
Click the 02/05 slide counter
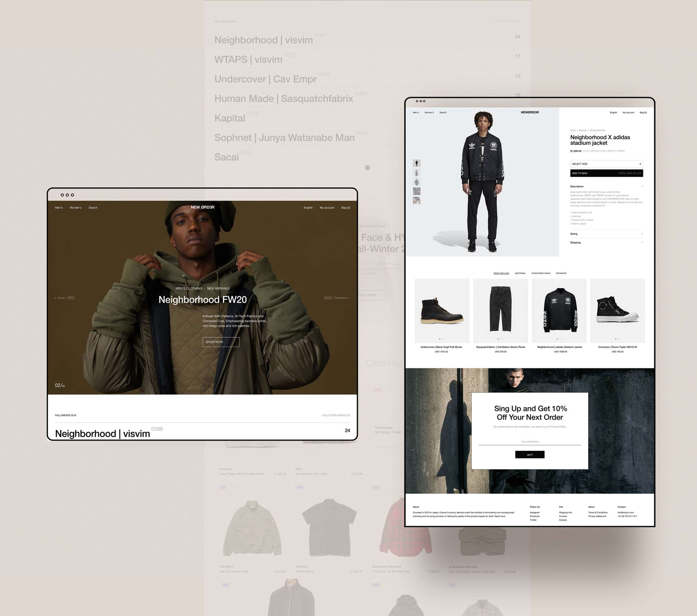point(60,385)
